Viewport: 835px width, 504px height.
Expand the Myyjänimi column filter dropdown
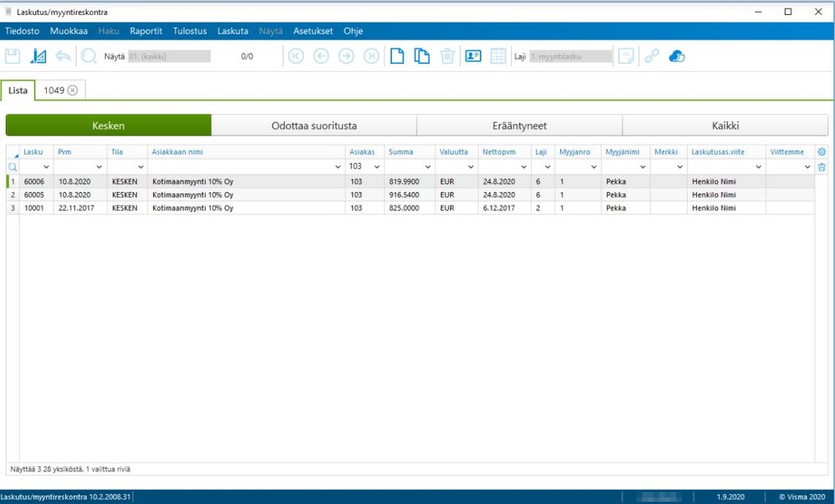point(643,167)
